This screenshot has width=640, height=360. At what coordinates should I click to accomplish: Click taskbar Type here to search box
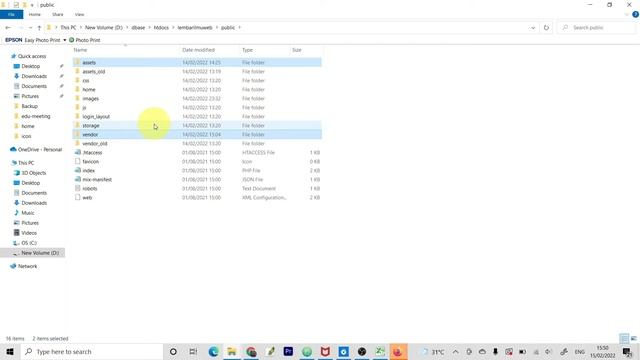pos(92,351)
